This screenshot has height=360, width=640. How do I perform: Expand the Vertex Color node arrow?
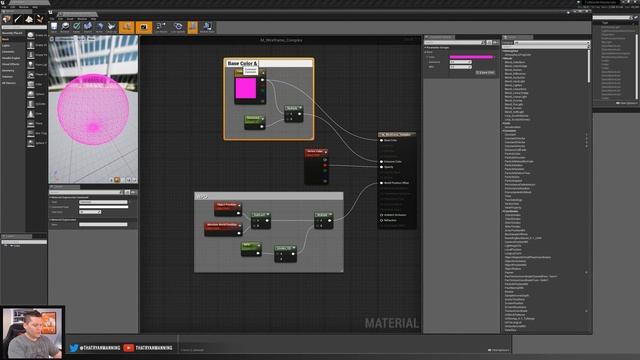(x=325, y=152)
